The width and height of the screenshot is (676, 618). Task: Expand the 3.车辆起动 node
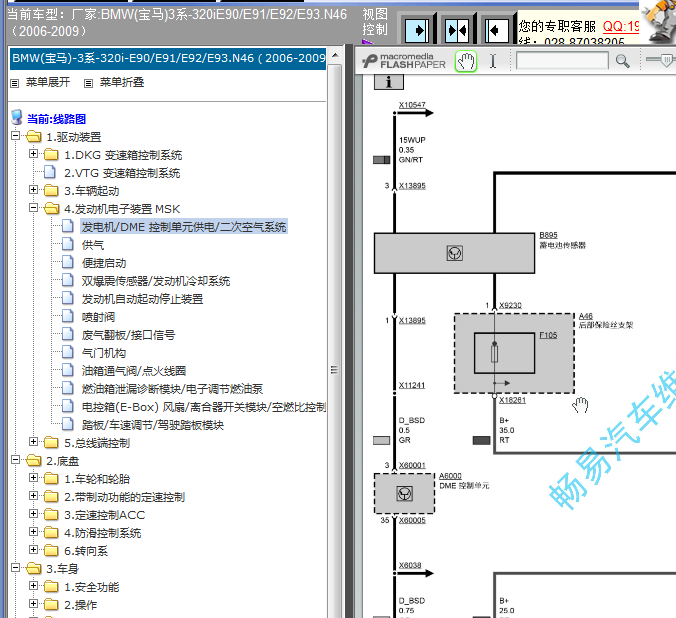34,190
